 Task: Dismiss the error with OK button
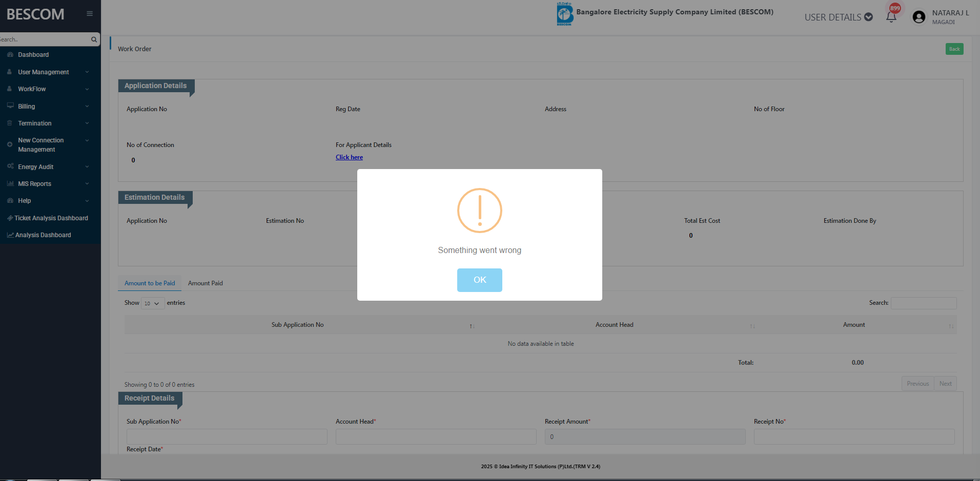click(480, 280)
